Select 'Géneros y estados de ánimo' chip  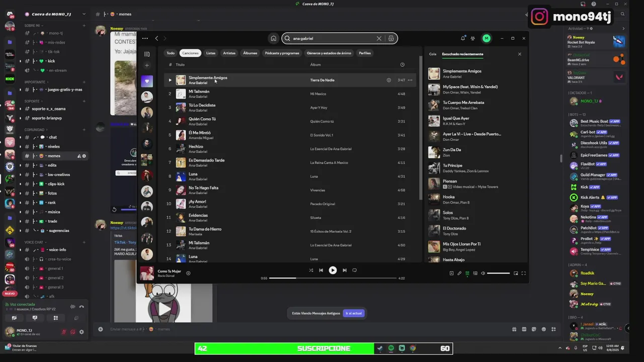(329, 53)
